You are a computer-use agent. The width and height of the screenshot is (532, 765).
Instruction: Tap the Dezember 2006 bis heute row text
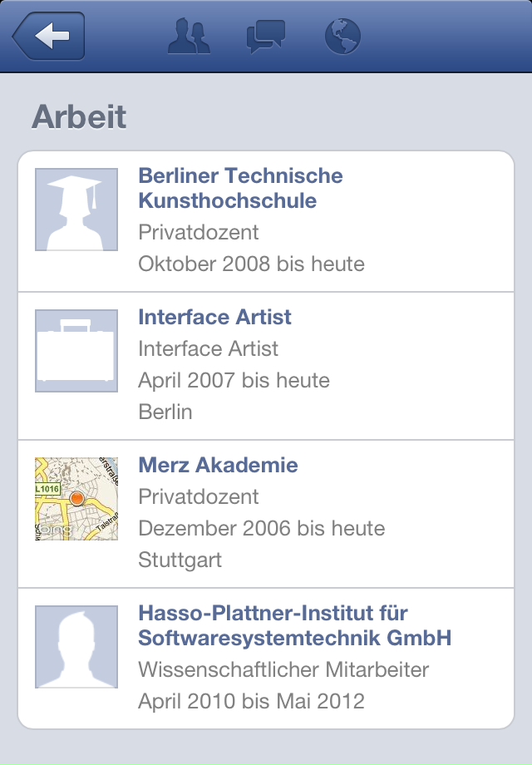tap(262, 528)
